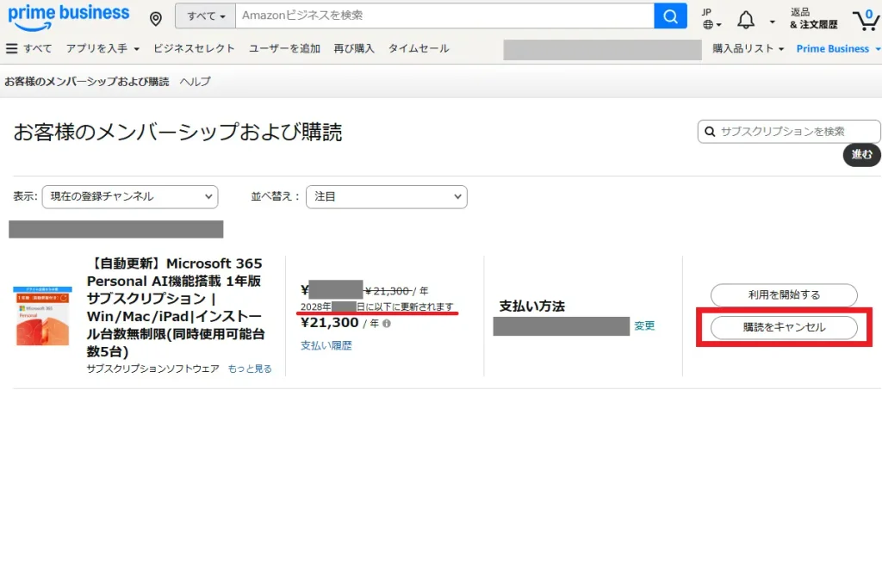Expand arrow next to notification bell
Screen dimensions: 882x588
click(x=772, y=22)
